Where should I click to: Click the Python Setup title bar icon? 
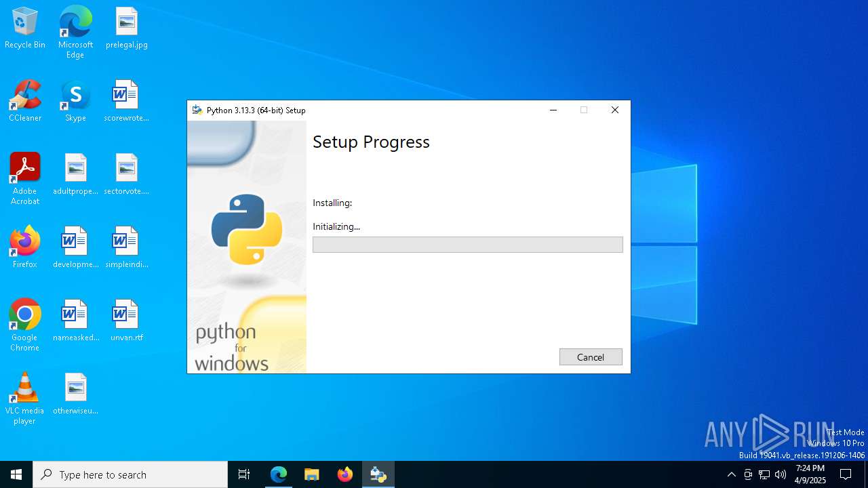tap(197, 110)
